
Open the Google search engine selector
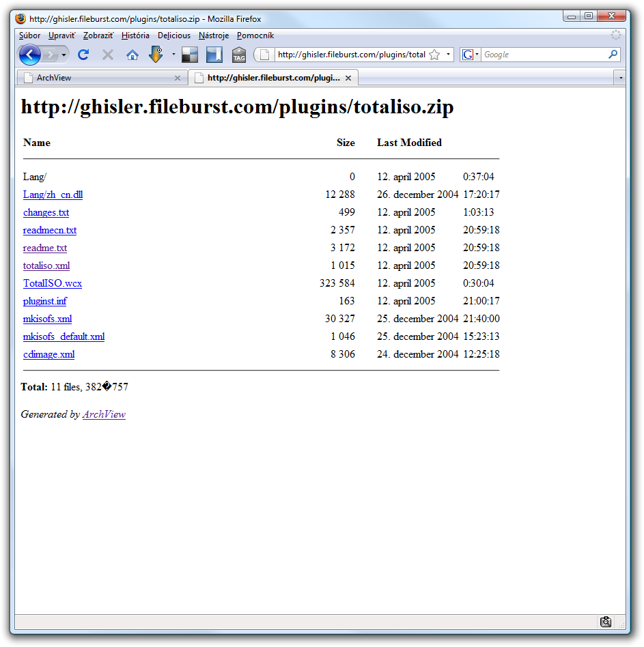(x=471, y=55)
